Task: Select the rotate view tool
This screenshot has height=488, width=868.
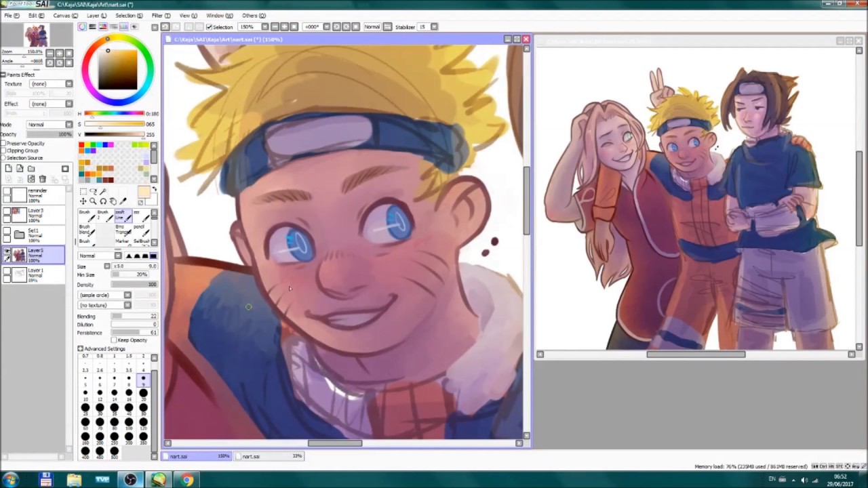Action: coord(103,201)
